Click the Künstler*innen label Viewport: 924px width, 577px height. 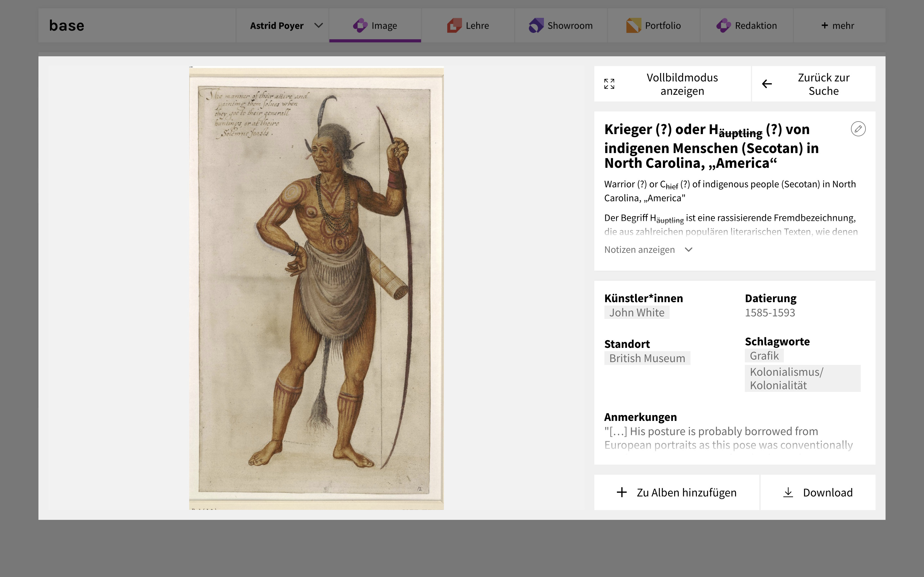click(644, 298)
